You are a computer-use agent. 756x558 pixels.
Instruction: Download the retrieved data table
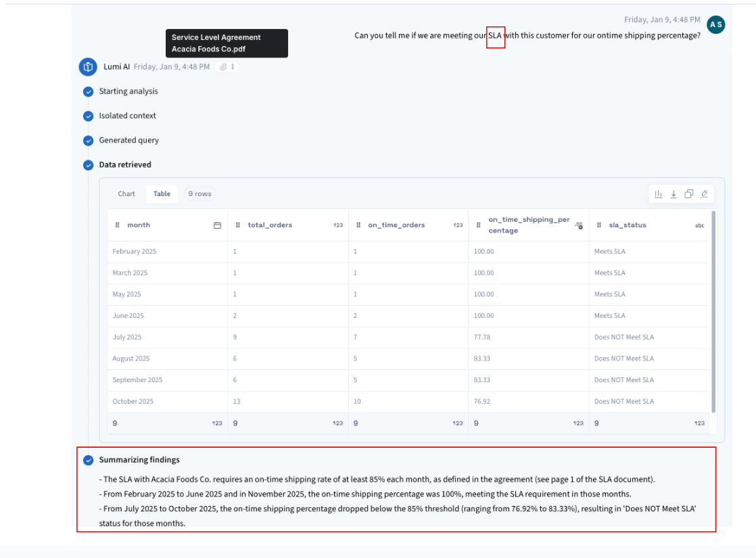point(674,194)
